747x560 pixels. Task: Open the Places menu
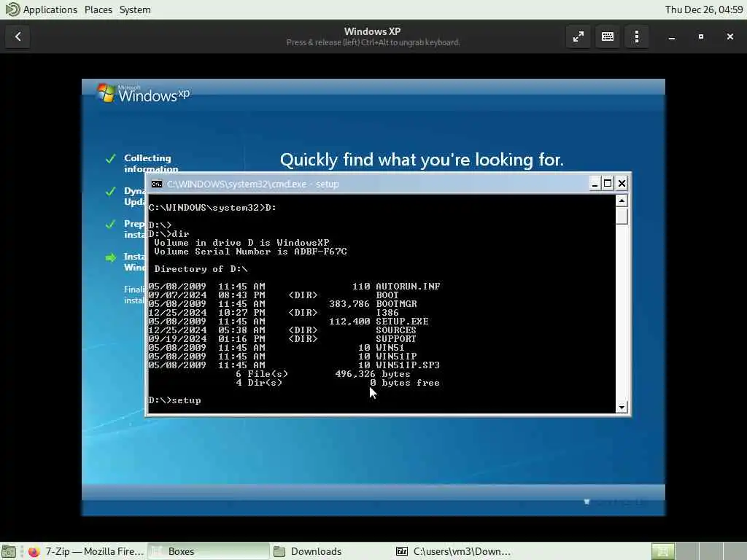click(98, 9)
